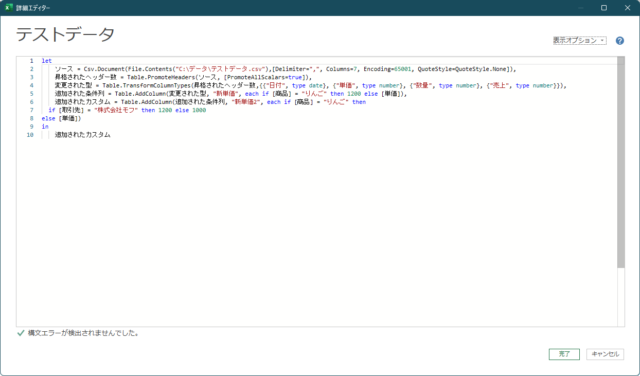Image resolution: width=640 pixels, height=376 pixels.
Task: Click Table.TransformColumnTypes on line 4
Action: [147, 85]
